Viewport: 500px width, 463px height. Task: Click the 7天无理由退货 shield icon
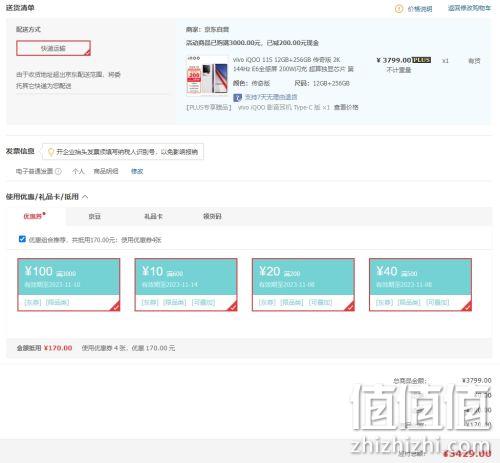(237, 97)
